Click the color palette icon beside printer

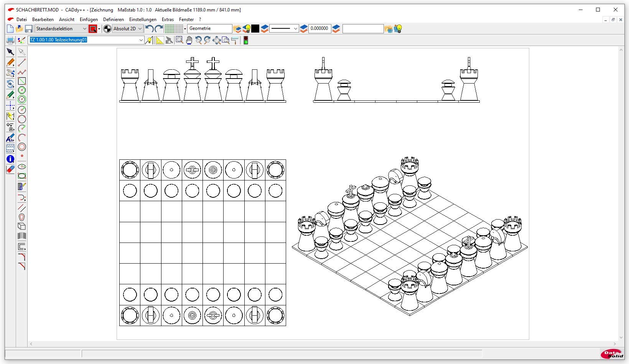[x=21, y=40]
